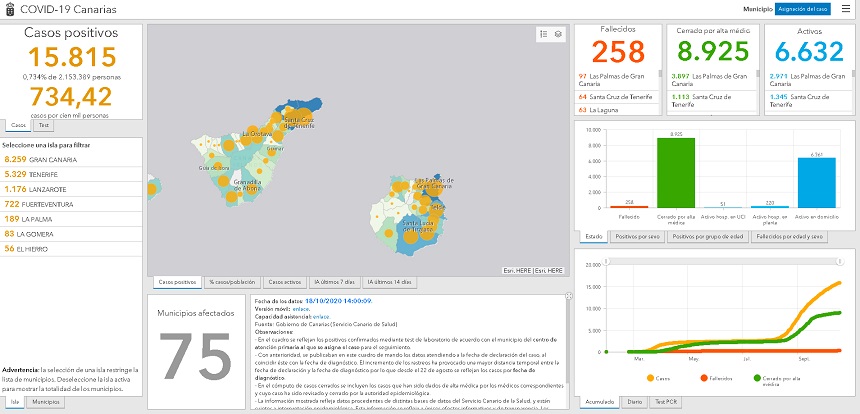The image size is (860, 414).
Task: Select the Positivos por sexo tab
Action: [638, 237]
